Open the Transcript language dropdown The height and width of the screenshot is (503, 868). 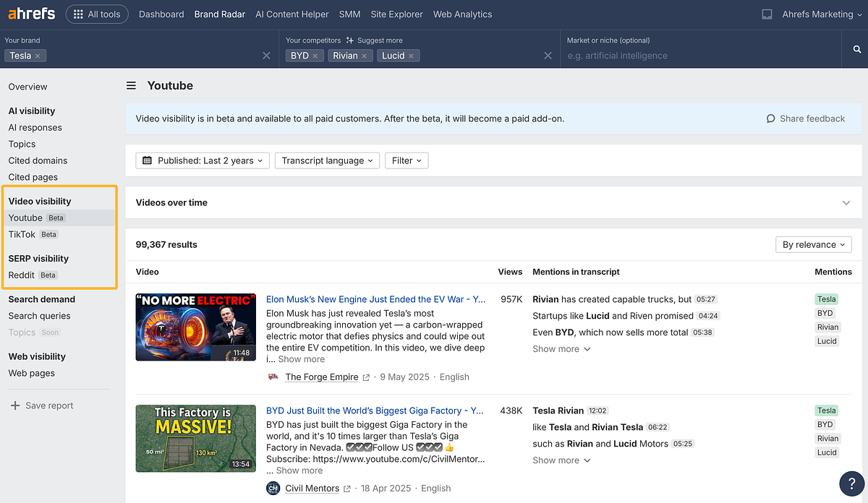click(x=327, y=160)
